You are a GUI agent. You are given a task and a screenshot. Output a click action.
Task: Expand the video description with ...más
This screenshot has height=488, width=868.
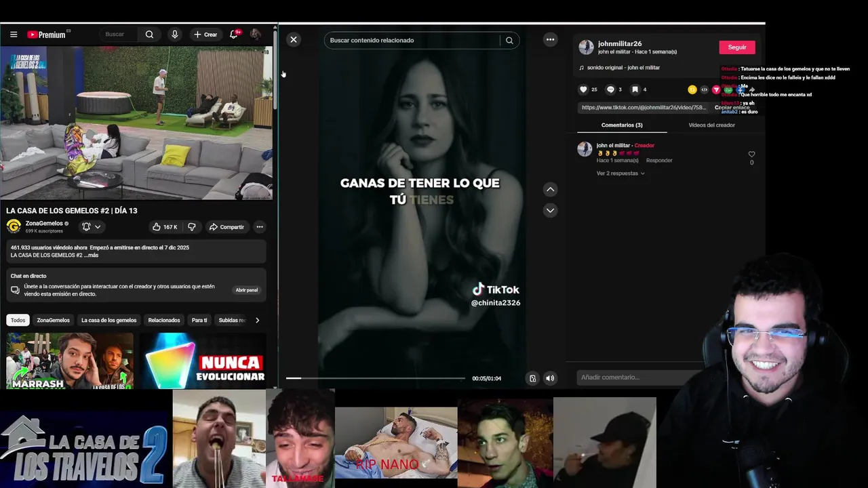pyautogui.click(x=92, y=256)
